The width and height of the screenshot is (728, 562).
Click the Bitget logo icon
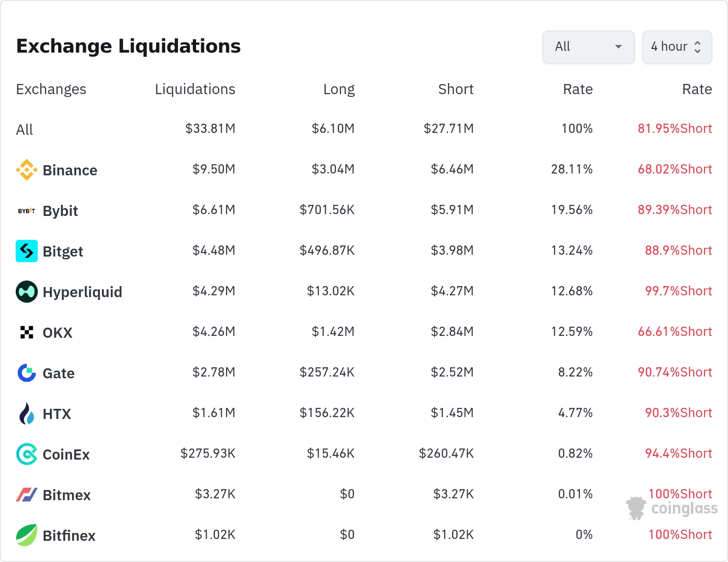[x=27, y=251]
